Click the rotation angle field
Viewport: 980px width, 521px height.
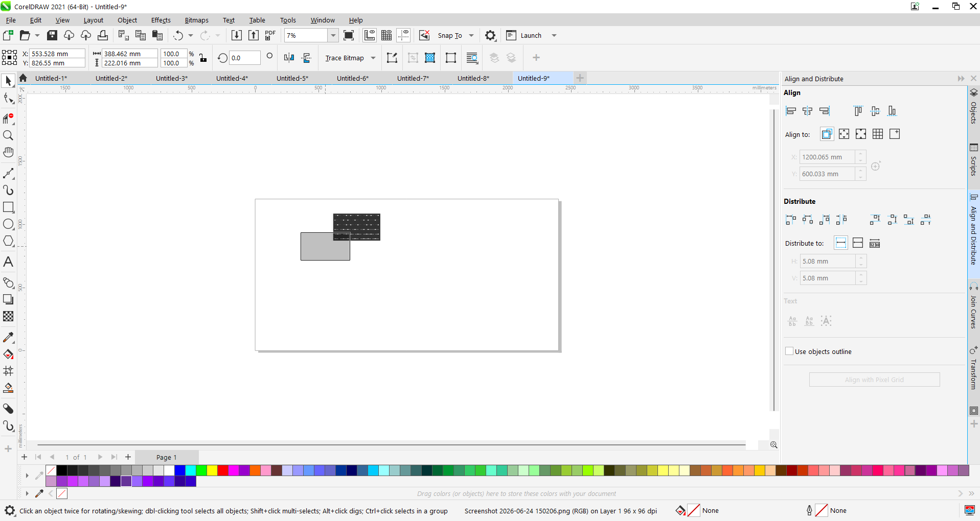coord(245,58)
